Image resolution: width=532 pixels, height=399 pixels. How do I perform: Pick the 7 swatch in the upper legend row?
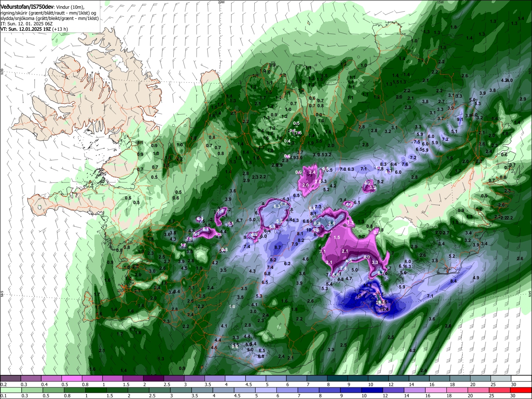[317, 378]
